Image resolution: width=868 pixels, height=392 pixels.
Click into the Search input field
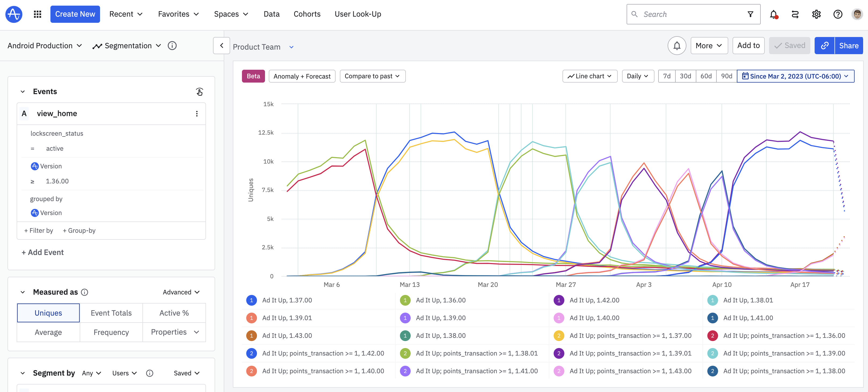tap(687, 14)
